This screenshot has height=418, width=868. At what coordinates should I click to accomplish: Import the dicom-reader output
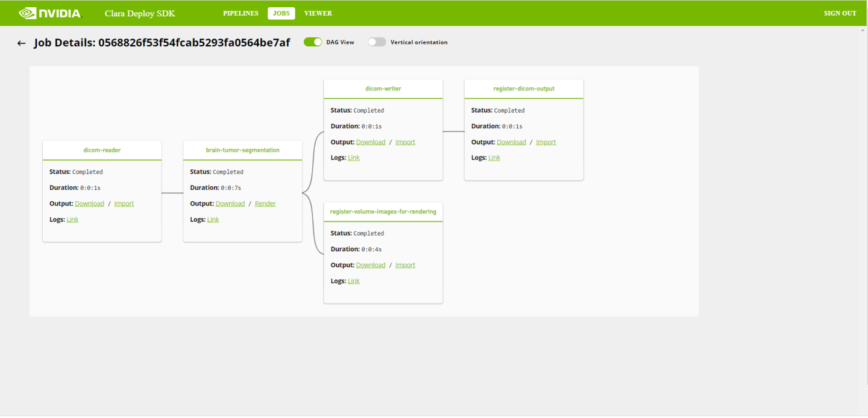coord(124,204)
